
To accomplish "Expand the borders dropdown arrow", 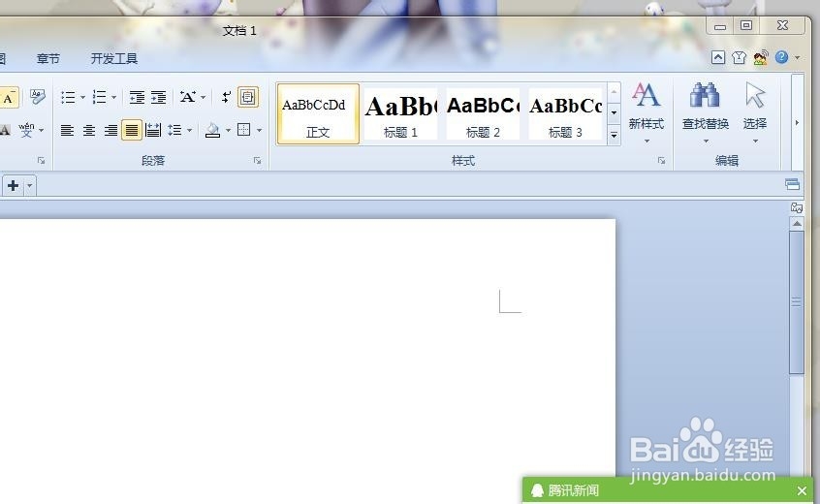I will pos(259,130).
